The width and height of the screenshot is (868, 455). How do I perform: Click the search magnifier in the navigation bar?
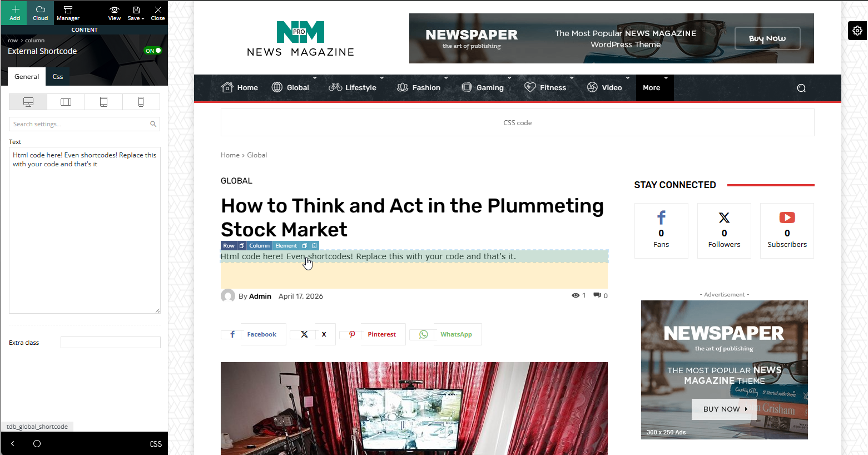(x=801, y=88)
